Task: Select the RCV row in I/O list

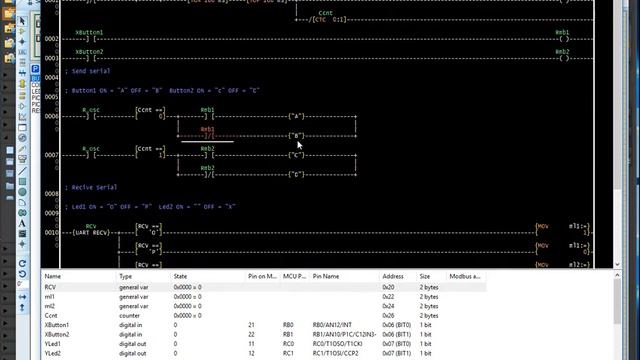Action: [x=264, y=287]
